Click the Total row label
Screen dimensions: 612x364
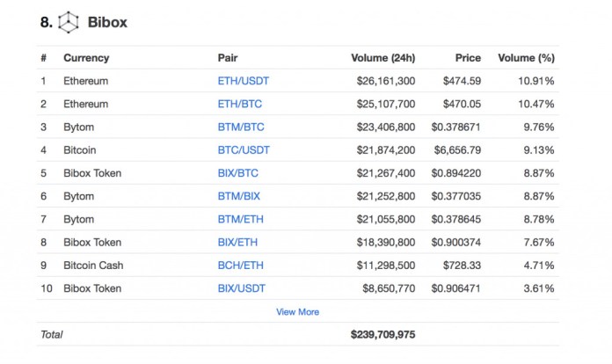(x=52, y=334)
